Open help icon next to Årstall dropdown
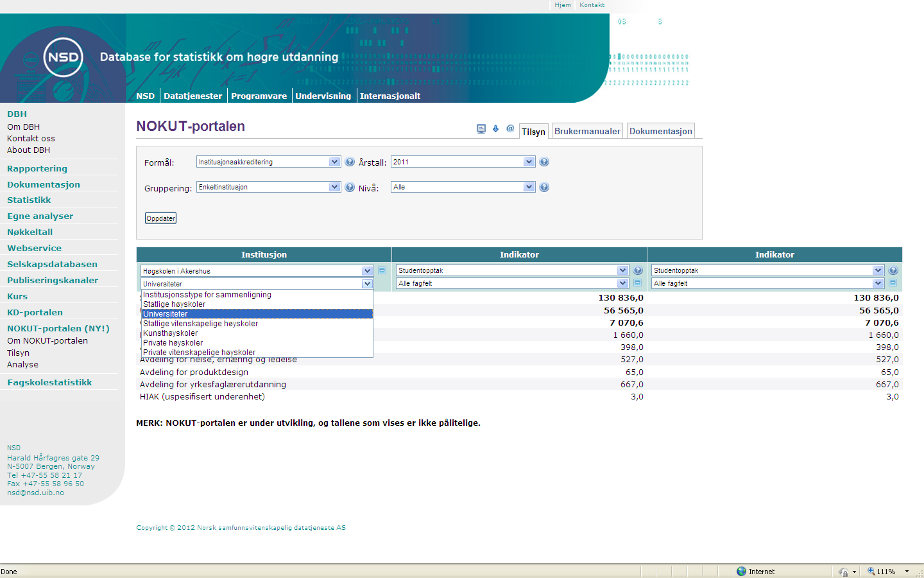Viewport: 924px width, 578px height. 544,162
